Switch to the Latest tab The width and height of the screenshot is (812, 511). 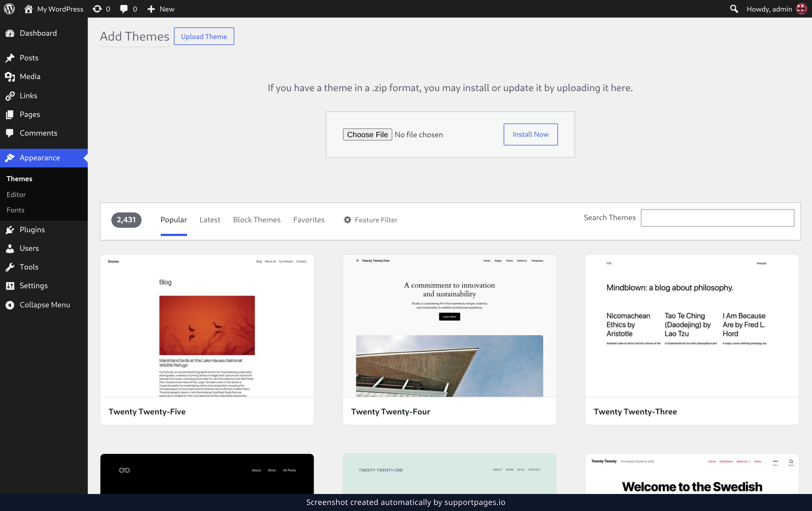pyautogui.click(x=210, y=220)
